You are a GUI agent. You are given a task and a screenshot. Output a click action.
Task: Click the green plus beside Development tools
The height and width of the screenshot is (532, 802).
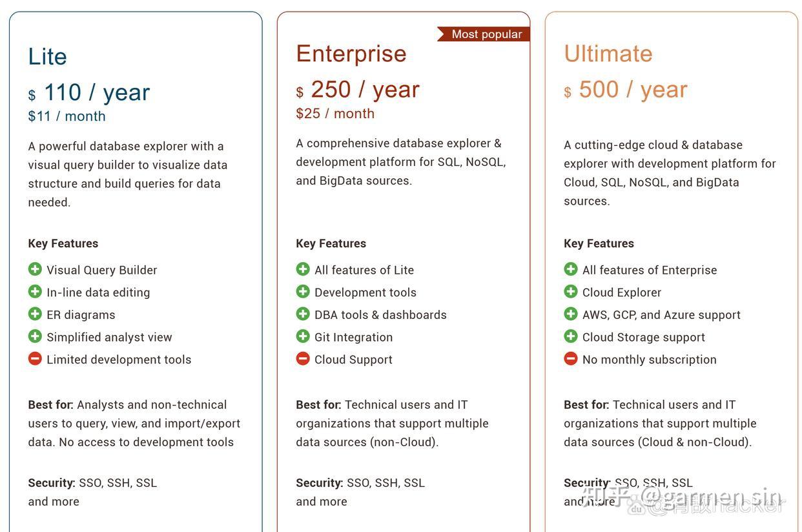(x=303, y=292)
